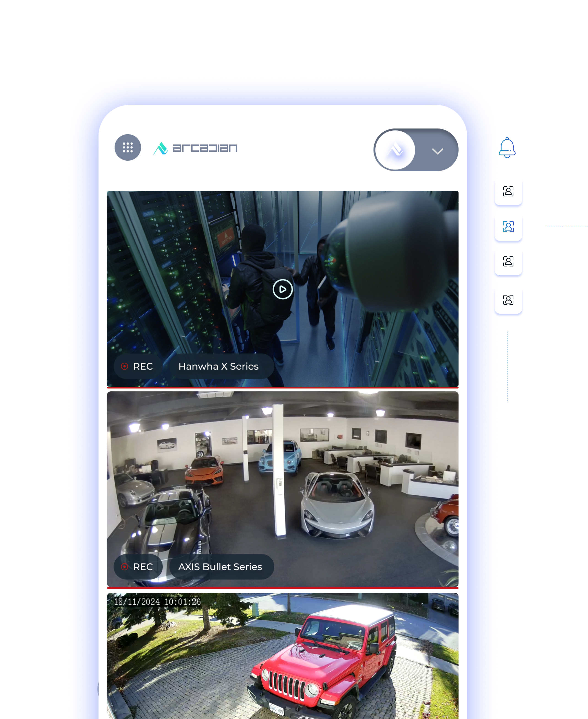This screenshot has width=588, height=719.
Task: Toggle REC on AXIS Bullet Series feed
Action: [138, 567]
